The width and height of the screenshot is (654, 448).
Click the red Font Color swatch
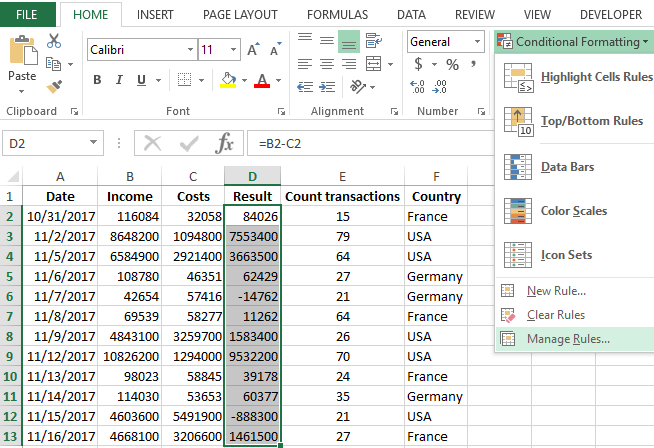pyautogui.click(x=262, y=80)
